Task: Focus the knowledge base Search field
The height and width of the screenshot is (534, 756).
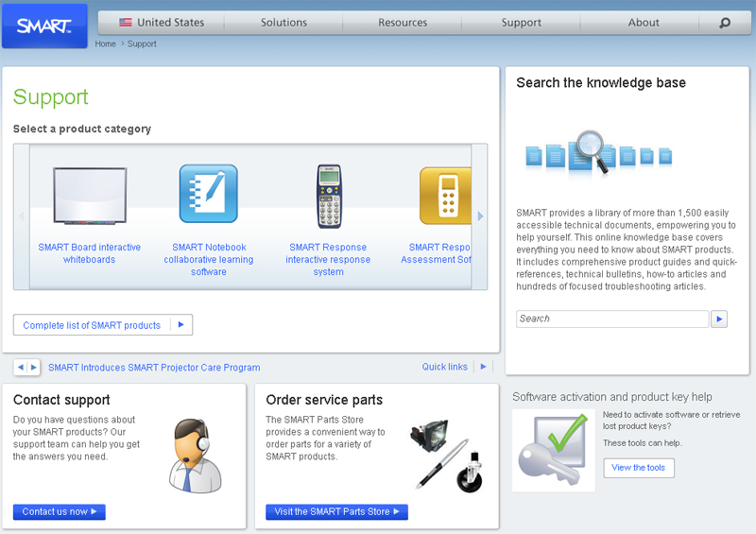Action: 612,319
